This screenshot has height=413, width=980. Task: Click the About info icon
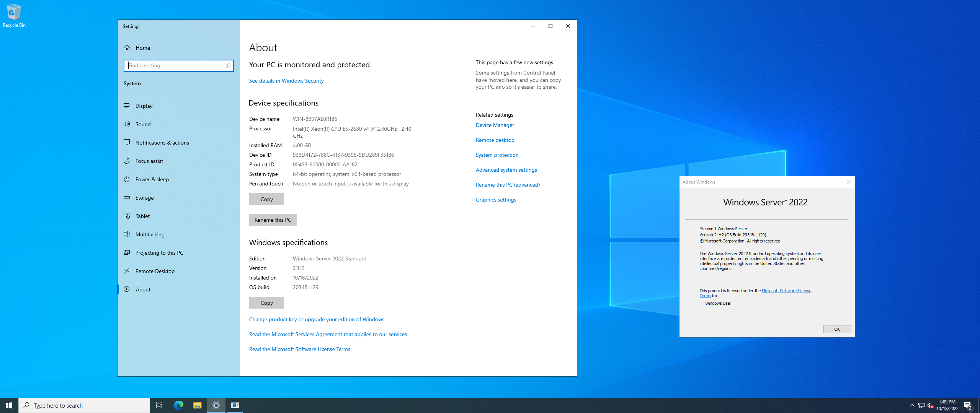coord(127,289)
